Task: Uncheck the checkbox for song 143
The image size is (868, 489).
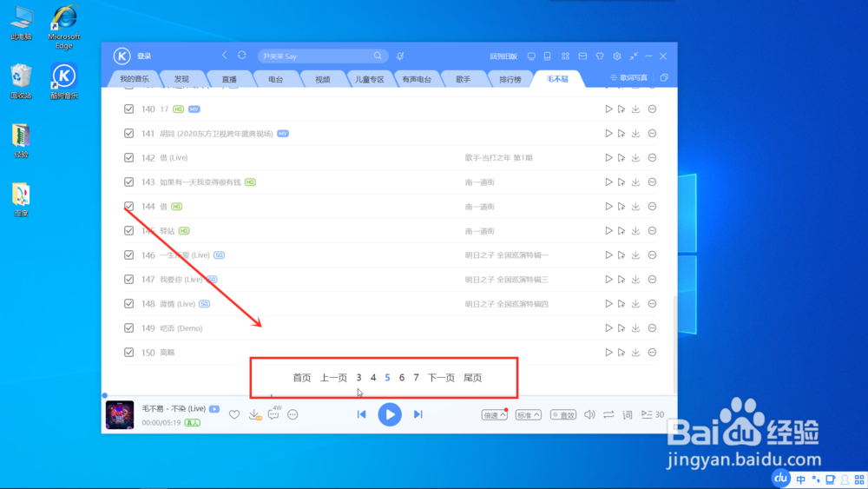Action: pyautogui.click(x=129, y=182)
